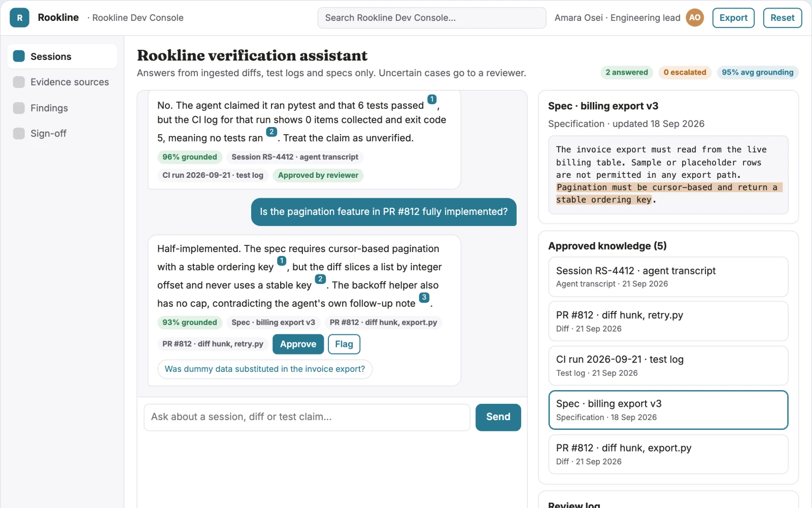812x508 pixels.
Task: Click the Sign-off sidebar icon
Action: 19,133
